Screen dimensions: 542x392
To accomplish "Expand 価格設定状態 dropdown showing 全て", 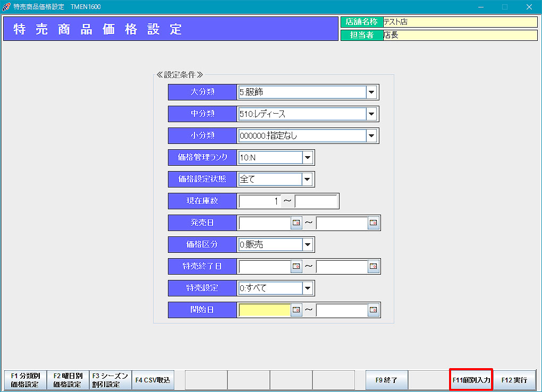I will pyautogui.click(x=307, y=180).
